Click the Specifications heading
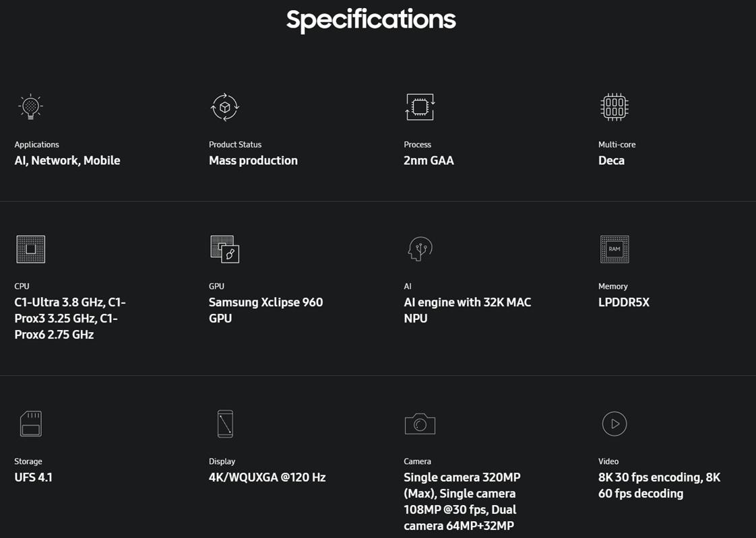 pos(371,20)
